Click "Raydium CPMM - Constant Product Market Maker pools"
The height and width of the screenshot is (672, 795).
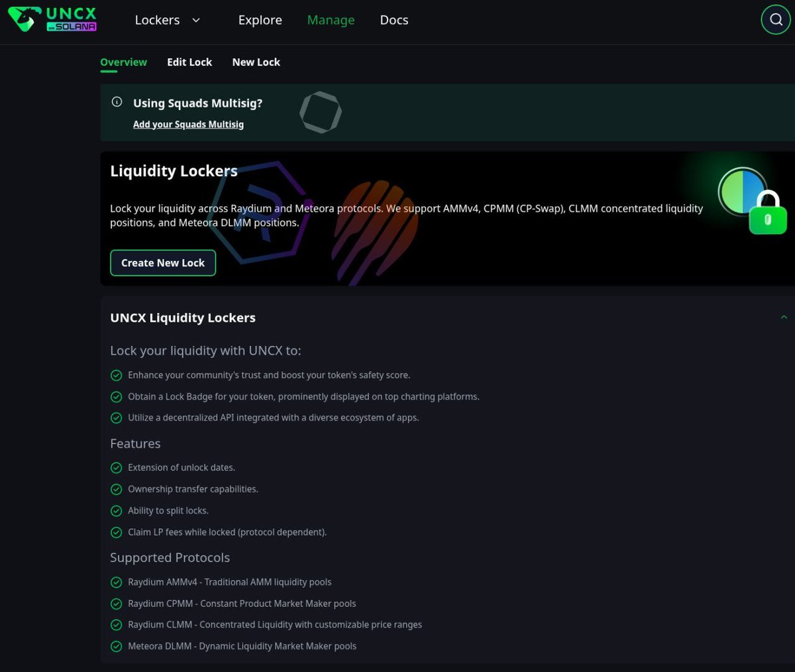242,604
